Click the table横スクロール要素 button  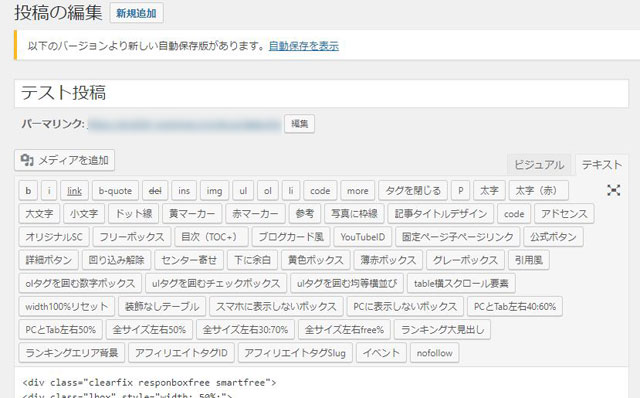click(461, 283)
